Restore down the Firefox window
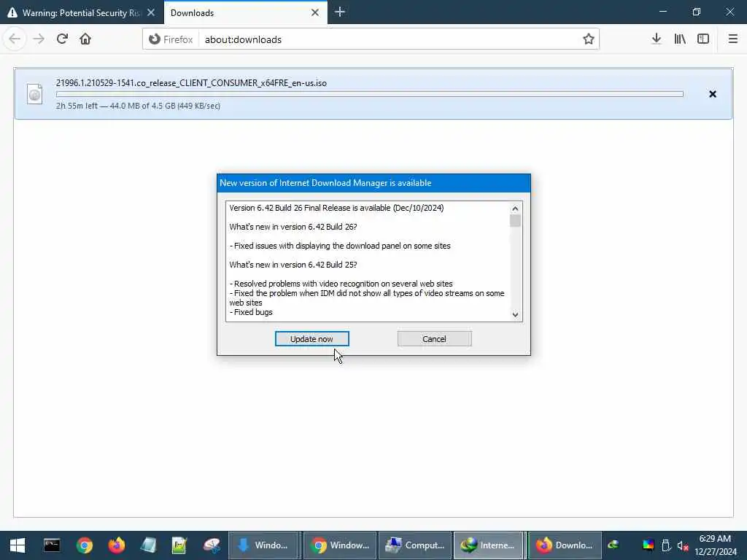The height and width of the screenshot is (560, 747). pos(696,12)
